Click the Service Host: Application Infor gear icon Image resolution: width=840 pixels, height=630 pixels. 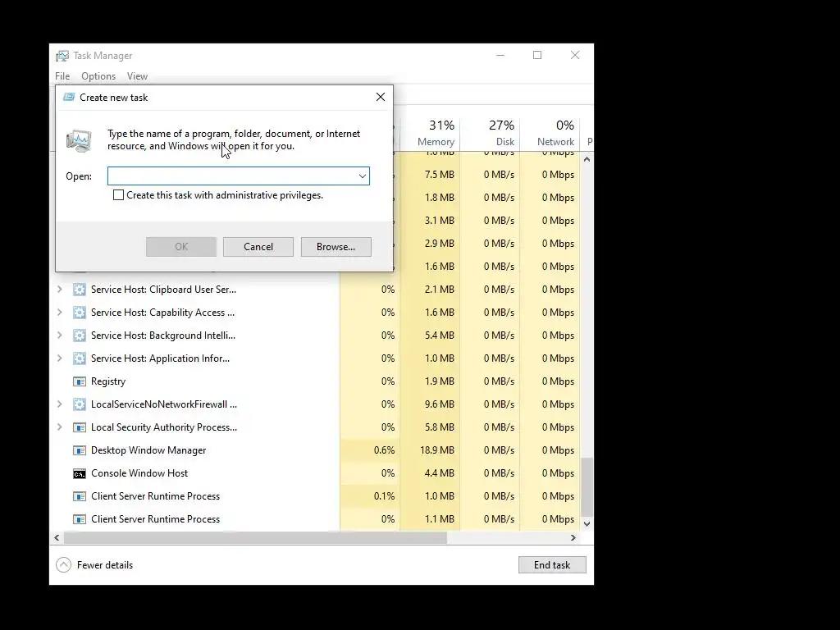(80, 358)
